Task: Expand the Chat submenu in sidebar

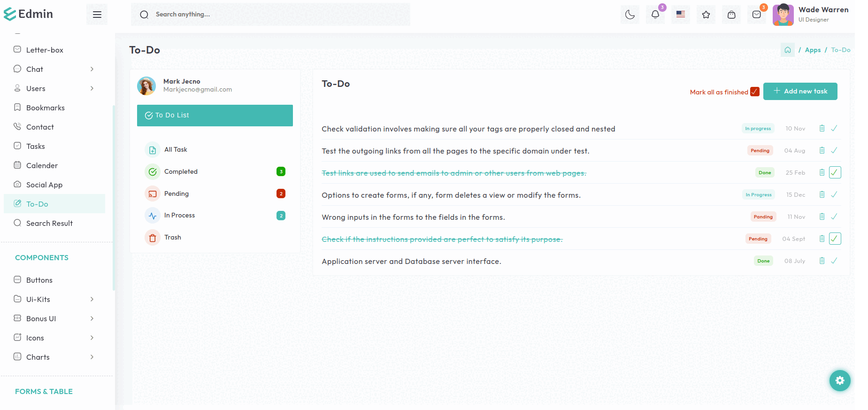Action: 92,69
